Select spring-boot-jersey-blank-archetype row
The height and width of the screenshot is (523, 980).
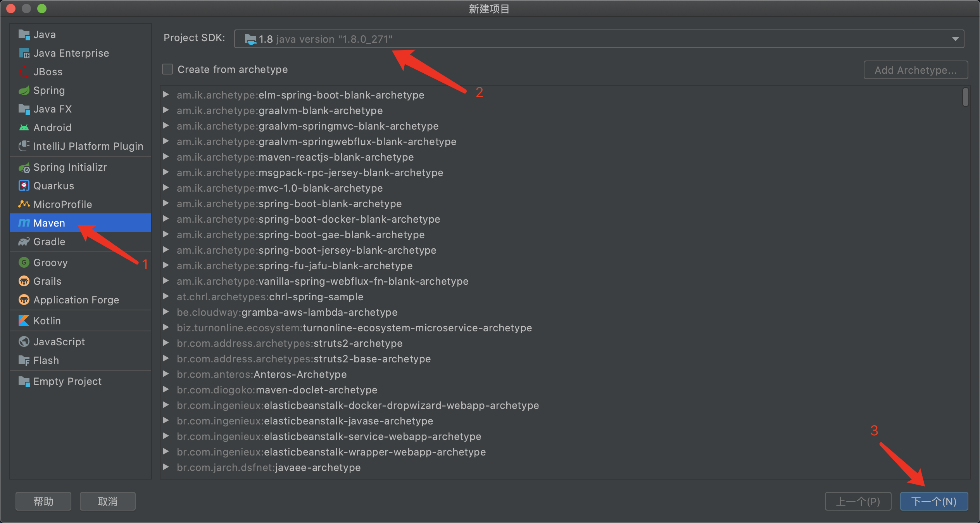point(565,250)
